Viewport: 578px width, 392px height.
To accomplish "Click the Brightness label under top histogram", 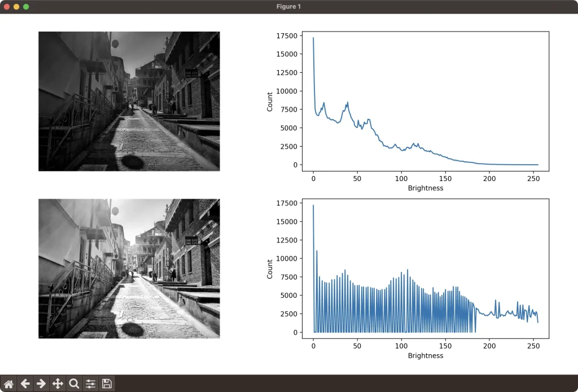I will [425, 188].
